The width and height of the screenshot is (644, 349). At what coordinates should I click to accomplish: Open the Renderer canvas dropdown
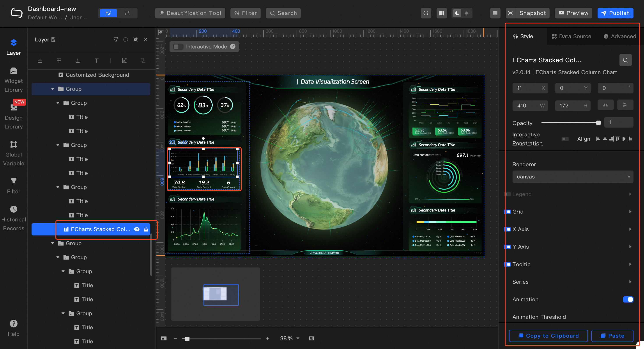coord(573,177)
